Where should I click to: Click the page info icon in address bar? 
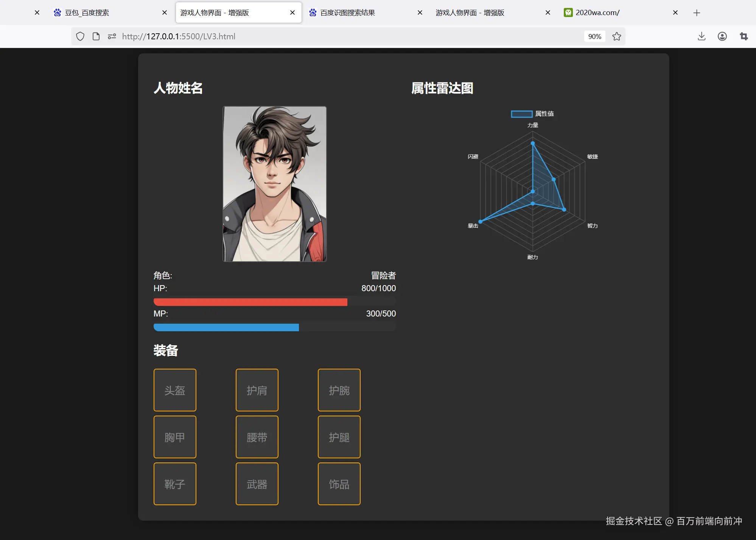point(95,36)
